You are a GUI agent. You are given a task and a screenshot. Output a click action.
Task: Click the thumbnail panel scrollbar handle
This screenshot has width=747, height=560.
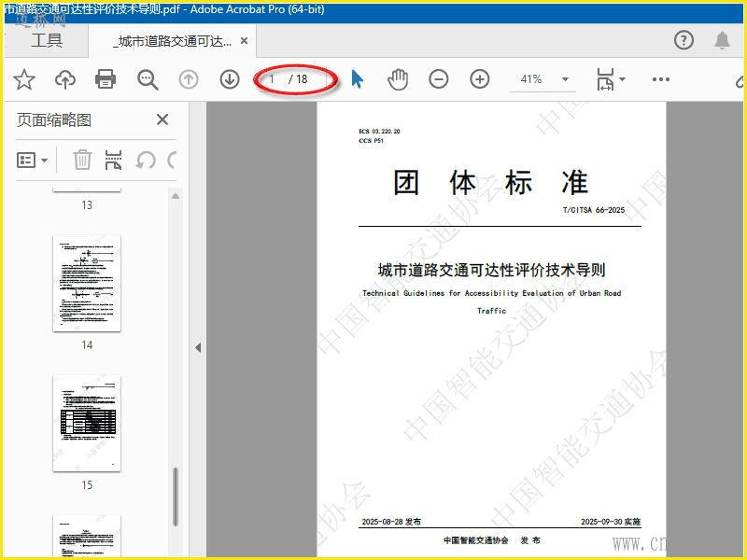pyautogui.click(x=176, y=497)
